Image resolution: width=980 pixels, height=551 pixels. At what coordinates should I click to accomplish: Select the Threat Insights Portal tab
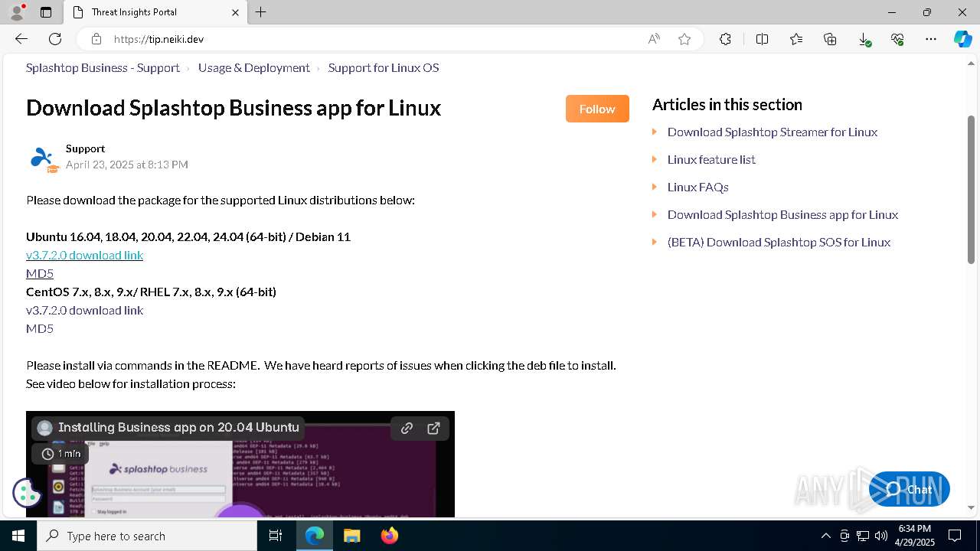155,12
